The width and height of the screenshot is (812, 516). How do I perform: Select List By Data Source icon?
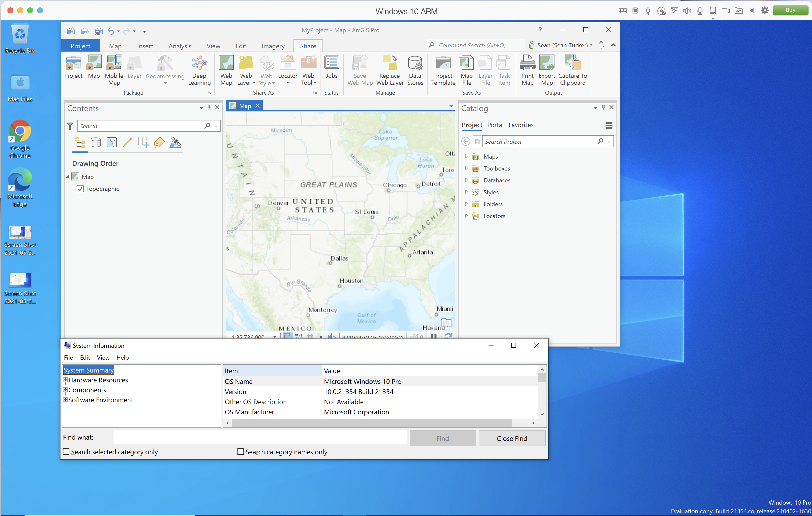[96, 143]
